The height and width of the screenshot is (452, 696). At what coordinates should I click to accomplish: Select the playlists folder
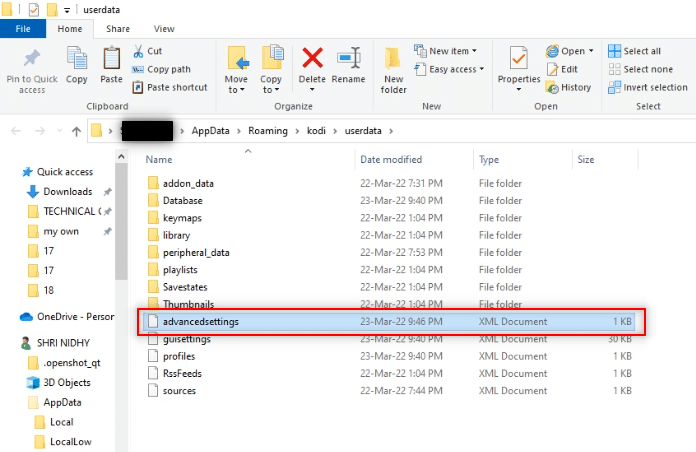tap(180, 270)
